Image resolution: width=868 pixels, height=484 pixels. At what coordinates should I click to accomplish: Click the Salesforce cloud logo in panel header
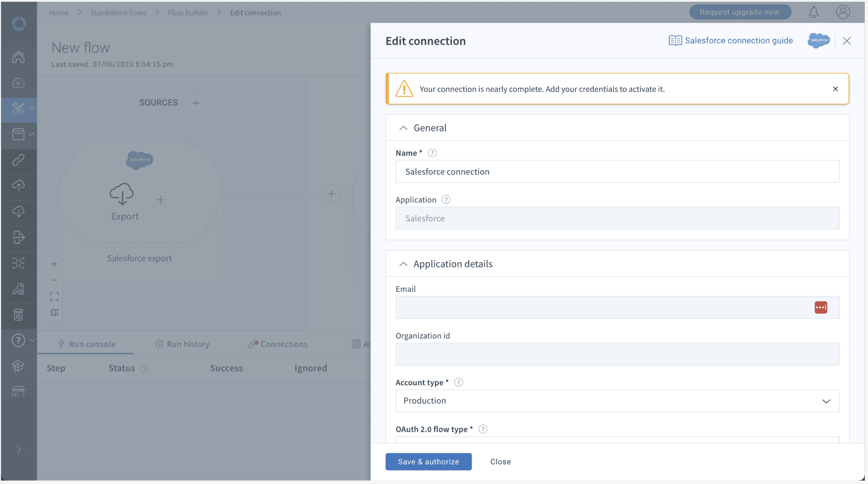(819, 40)
